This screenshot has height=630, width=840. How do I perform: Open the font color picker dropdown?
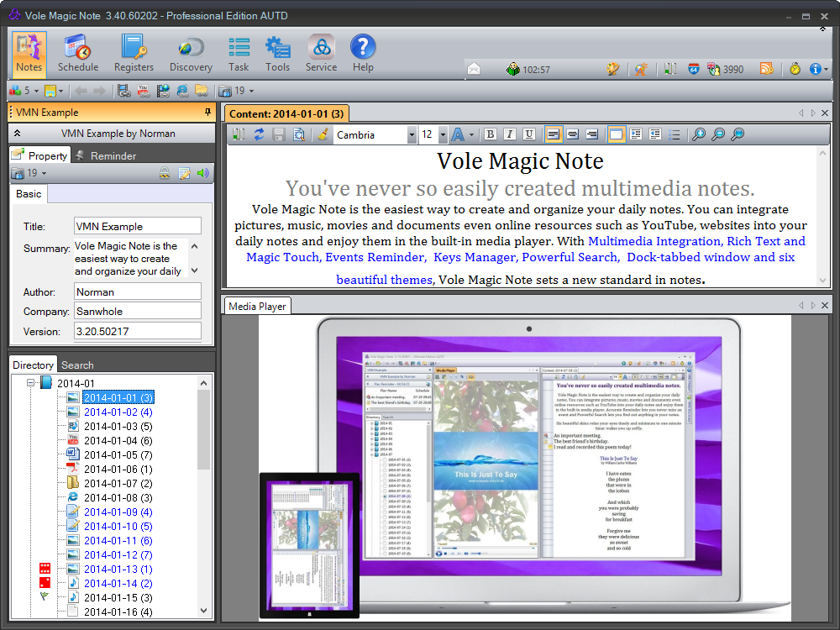pos(470,134)
